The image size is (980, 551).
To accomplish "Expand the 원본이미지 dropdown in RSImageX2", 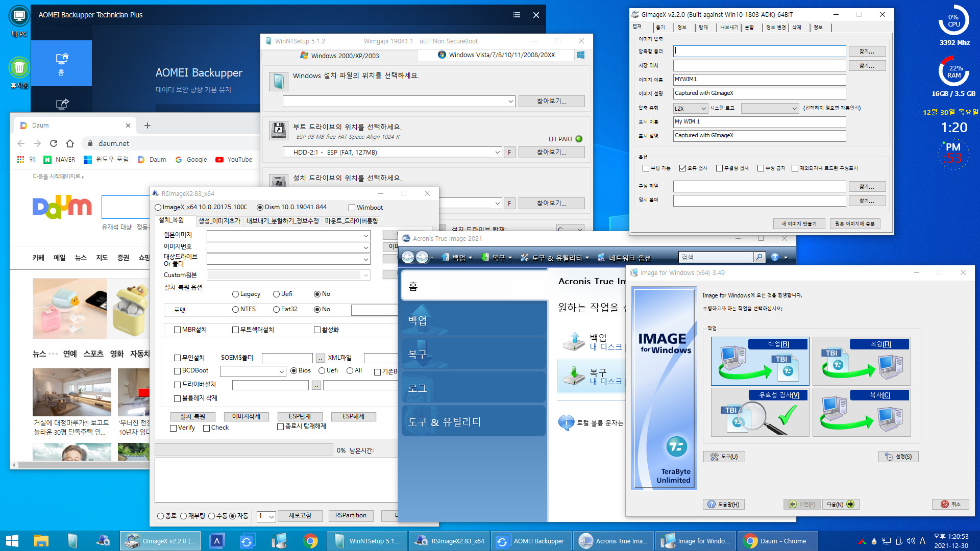I will pos(366,235).
